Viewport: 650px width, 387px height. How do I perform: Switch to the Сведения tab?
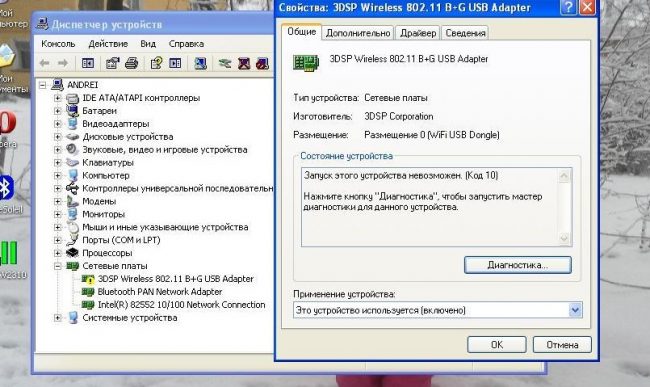465,33
